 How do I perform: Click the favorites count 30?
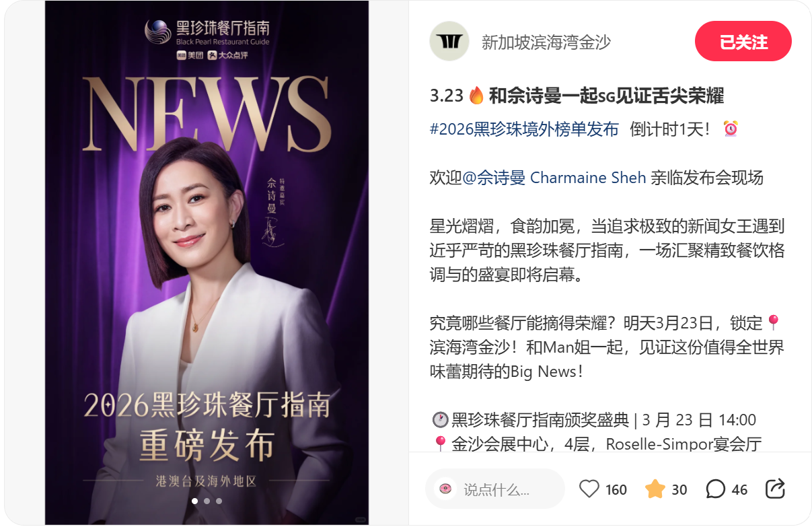pyautogui.click(x=679, y=490)
